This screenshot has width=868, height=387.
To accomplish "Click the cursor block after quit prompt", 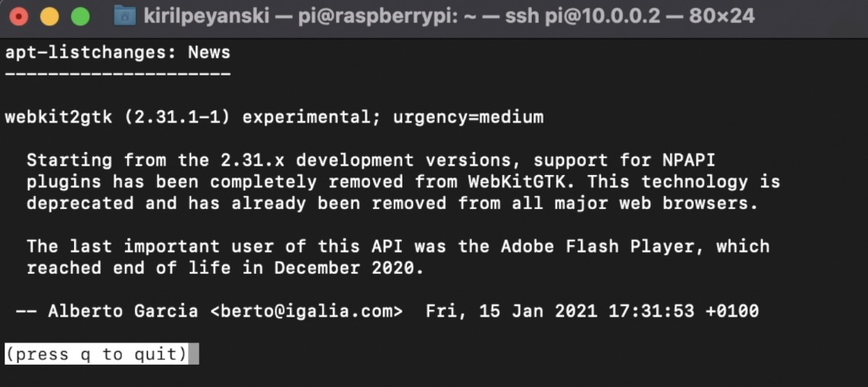I will point(193,354).
